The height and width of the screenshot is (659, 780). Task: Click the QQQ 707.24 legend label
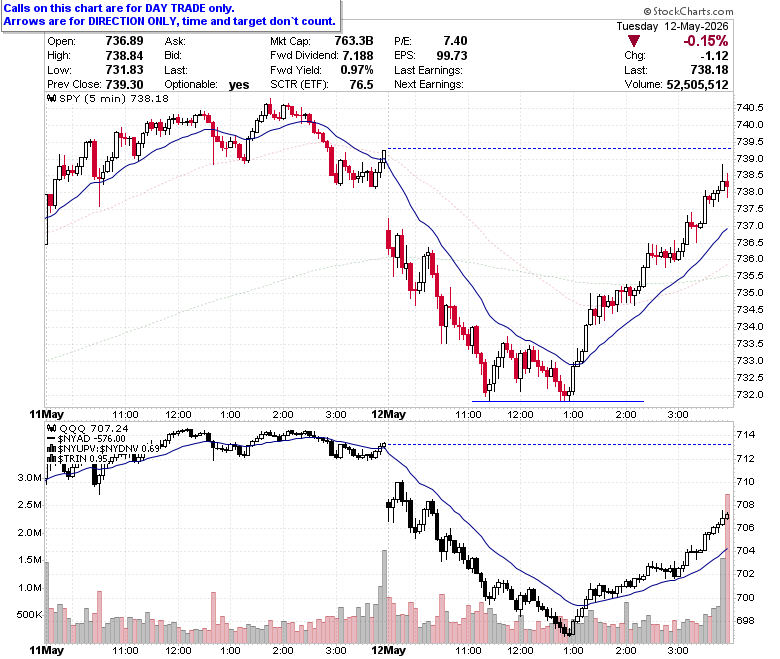click(x=94, y=428)
